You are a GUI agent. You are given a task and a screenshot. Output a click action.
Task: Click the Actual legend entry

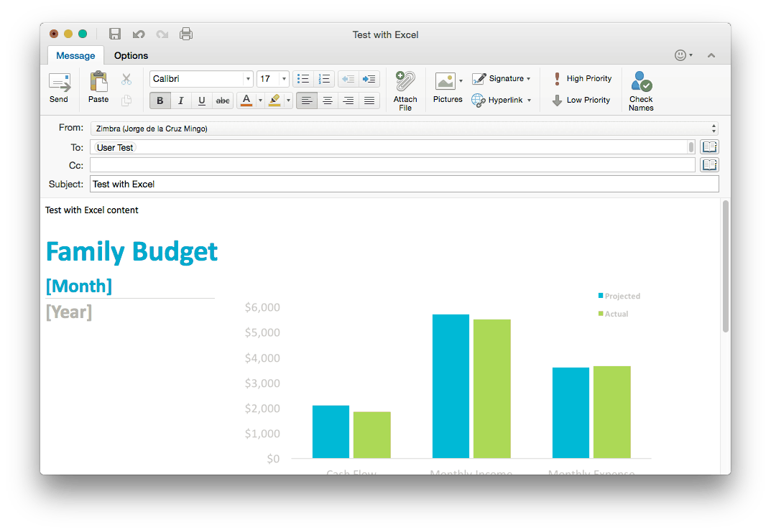coord(613,314)
